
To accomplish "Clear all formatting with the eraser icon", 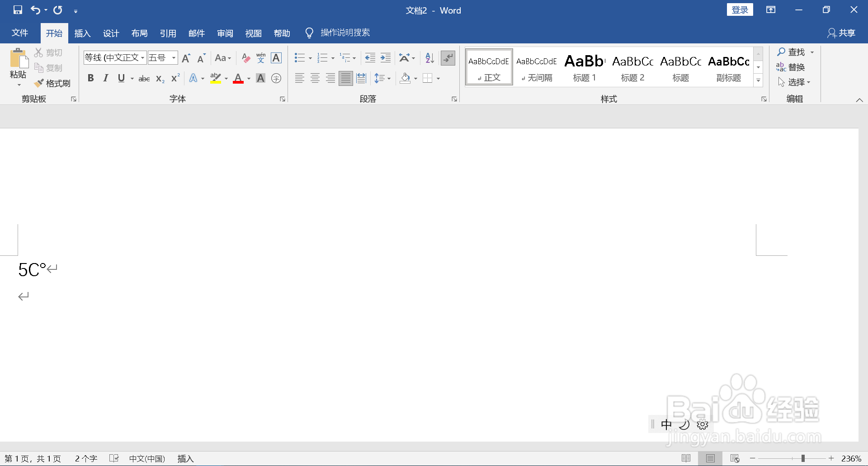I will point(245,58).
